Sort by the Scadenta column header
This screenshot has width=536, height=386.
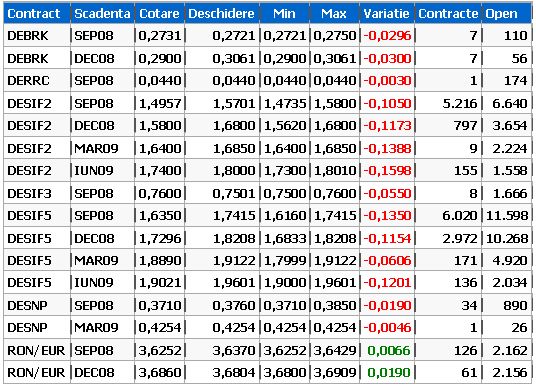tap(102, 14)
